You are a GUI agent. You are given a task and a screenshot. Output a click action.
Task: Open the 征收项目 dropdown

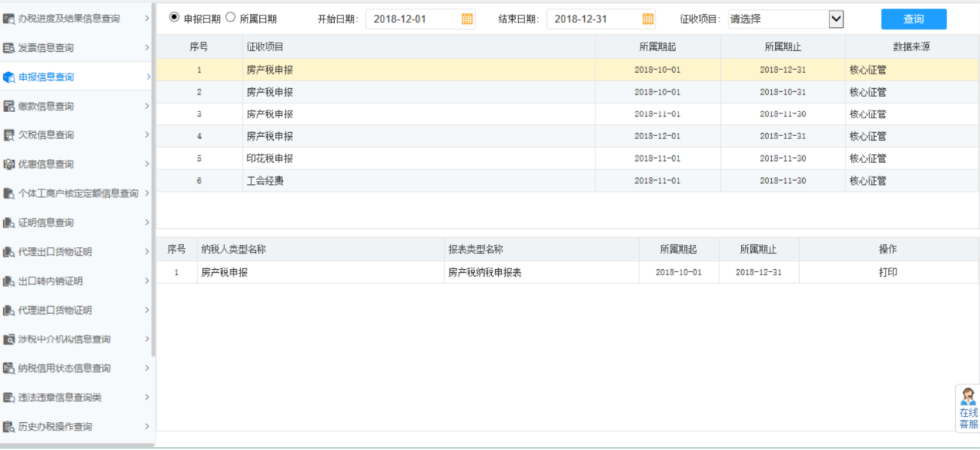pos(786,19)
